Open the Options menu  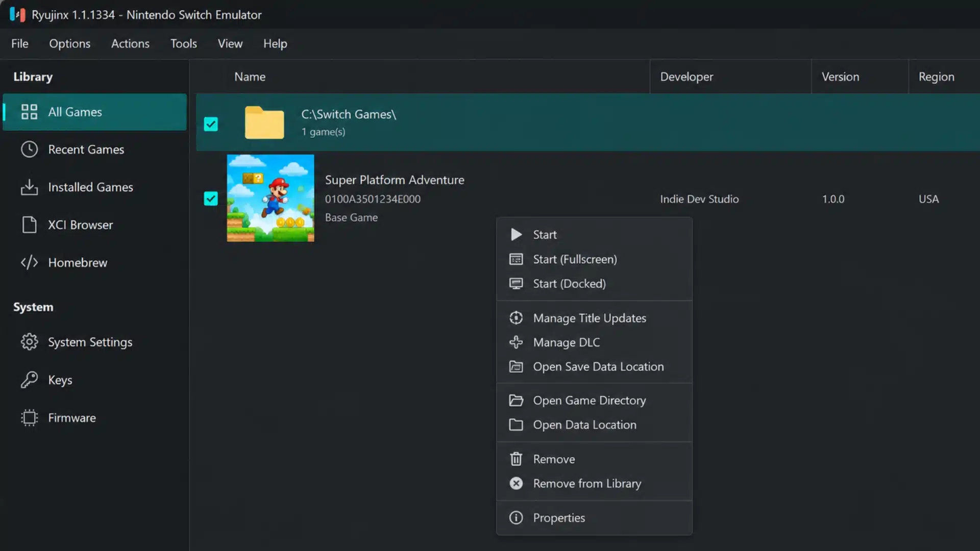click(x=69, y=44)
